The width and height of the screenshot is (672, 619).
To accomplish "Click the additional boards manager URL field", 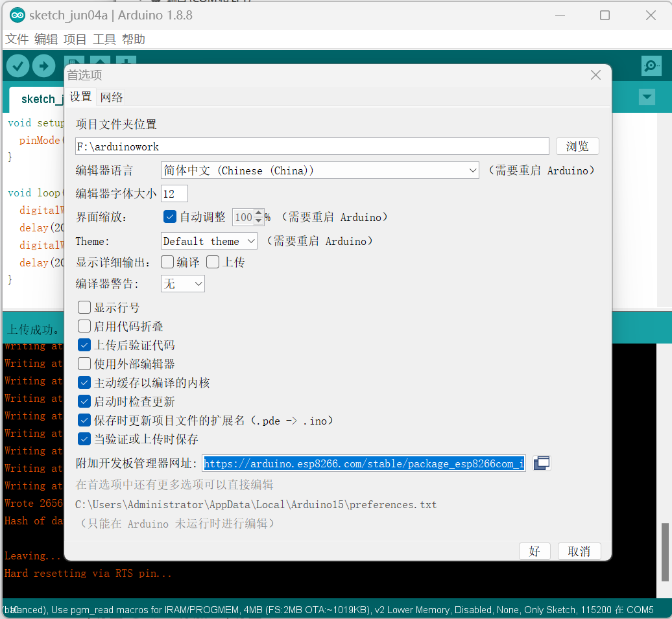I will point(363,463).
